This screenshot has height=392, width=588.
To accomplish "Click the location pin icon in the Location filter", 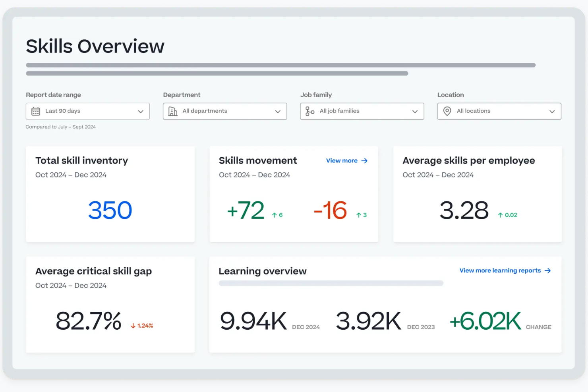I will [447, 111].
